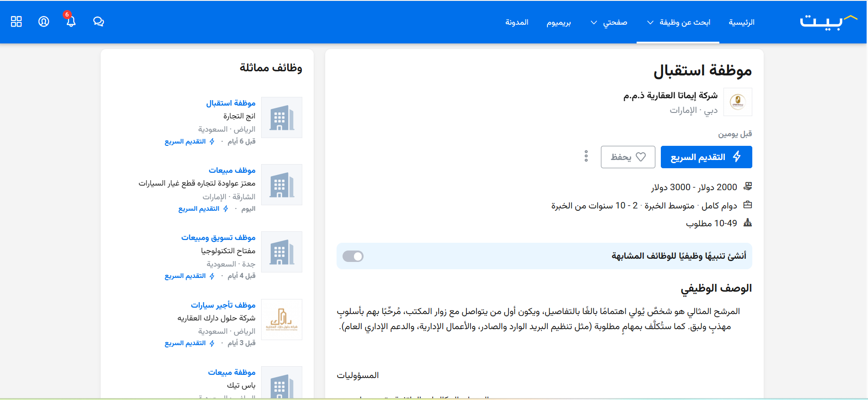Click company name شركة إيماتا العقارية ذ.م.م
The width and height of the screenshot is (868, 400).
(x=670, y=96)
